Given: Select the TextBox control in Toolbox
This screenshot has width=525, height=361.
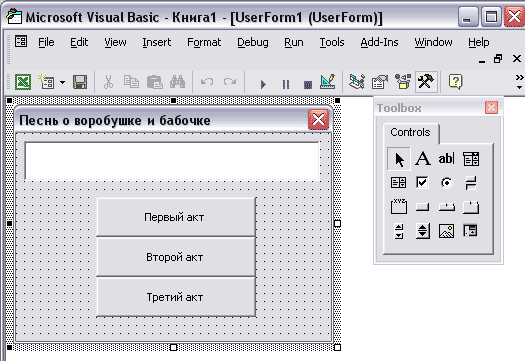Looking at the screenshot, I should point(446,158).
